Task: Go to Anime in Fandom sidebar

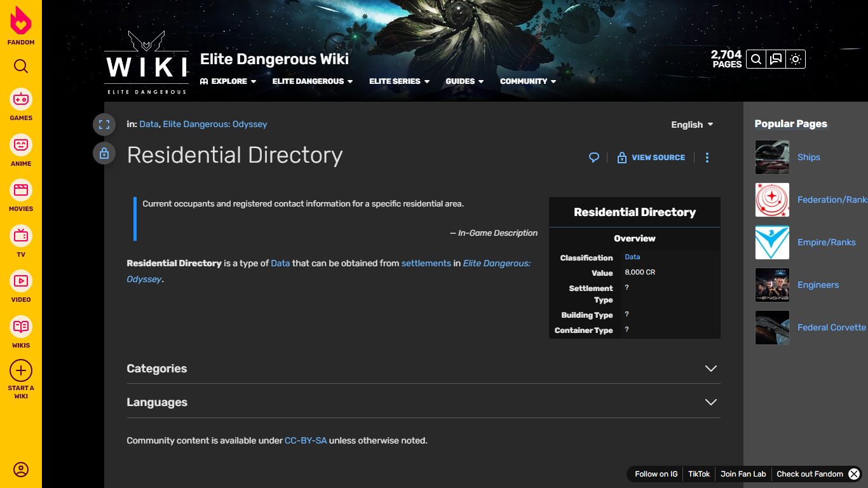Action: pyautogui.click(x=21, y=151)
